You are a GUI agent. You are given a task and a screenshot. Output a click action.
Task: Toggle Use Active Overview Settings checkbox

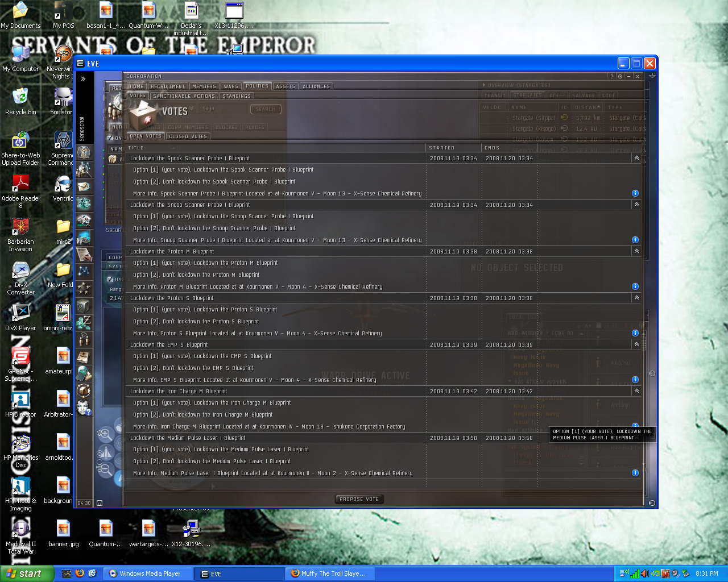[110, 280]
